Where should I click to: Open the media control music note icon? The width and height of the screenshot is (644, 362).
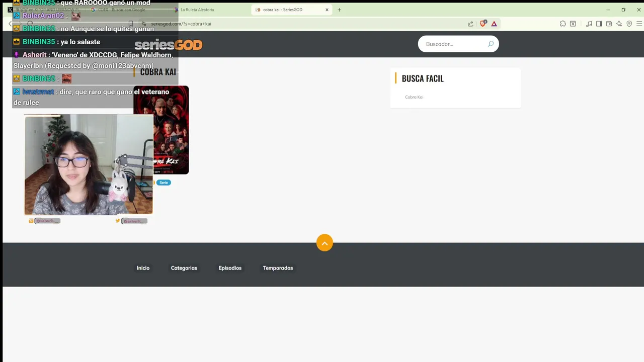[589, 24]
